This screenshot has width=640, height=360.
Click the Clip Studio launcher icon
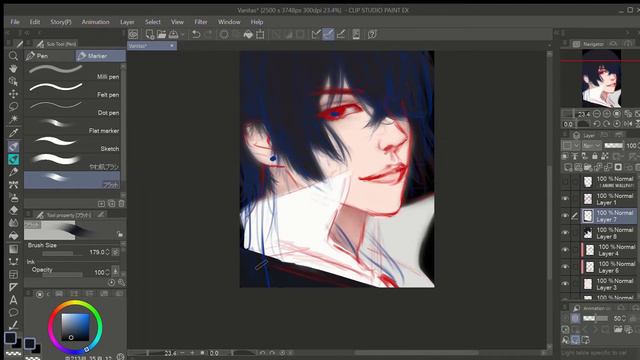point(133,34)
